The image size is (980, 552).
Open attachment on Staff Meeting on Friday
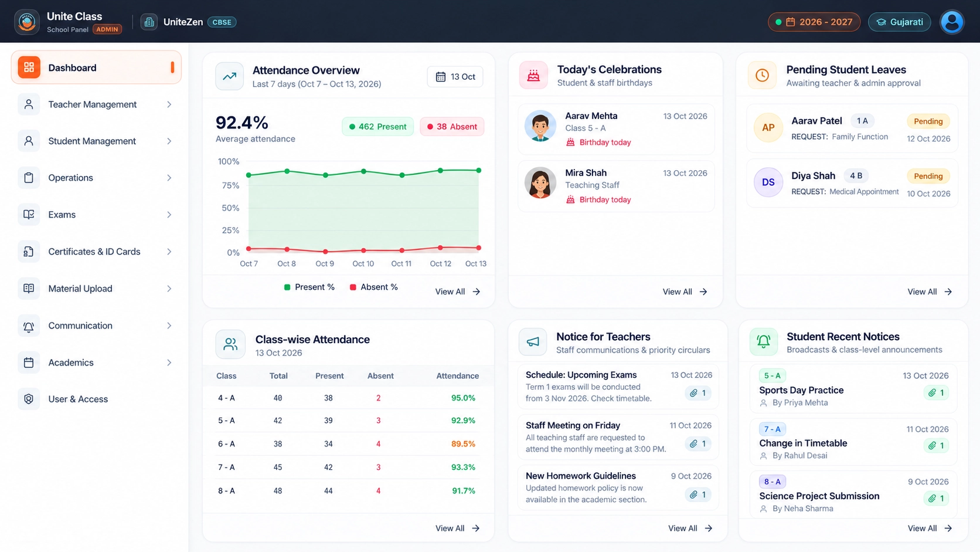pyautogui.click(x=698, y=444)
